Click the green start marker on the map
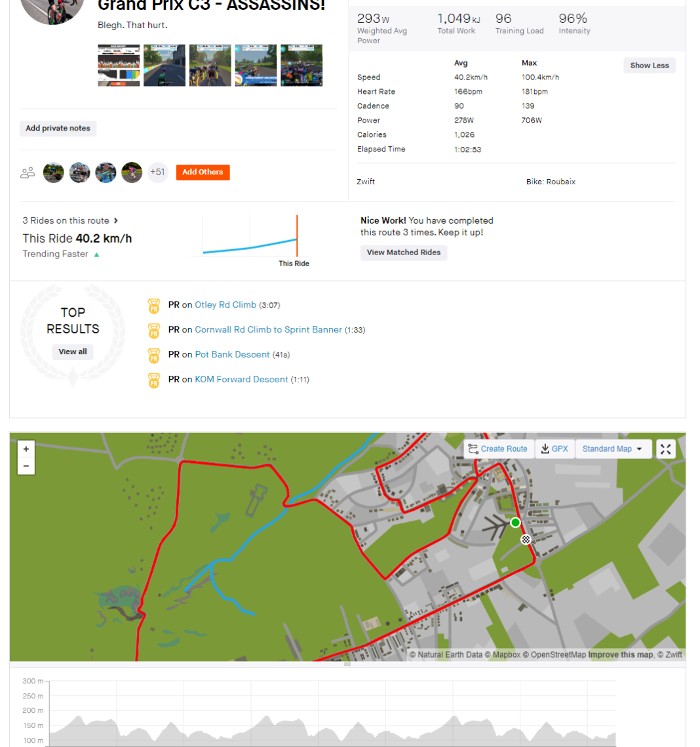The image size is (700, 747). click(516, 523)
